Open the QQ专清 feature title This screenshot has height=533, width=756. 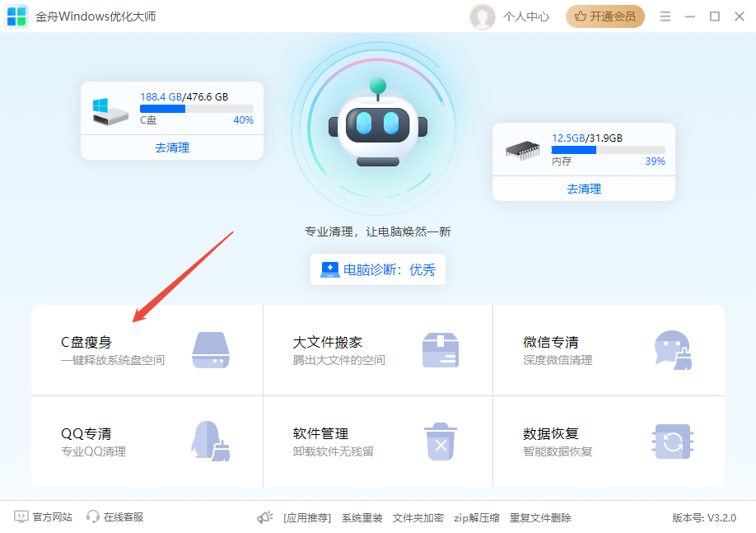tap(86, 433)
